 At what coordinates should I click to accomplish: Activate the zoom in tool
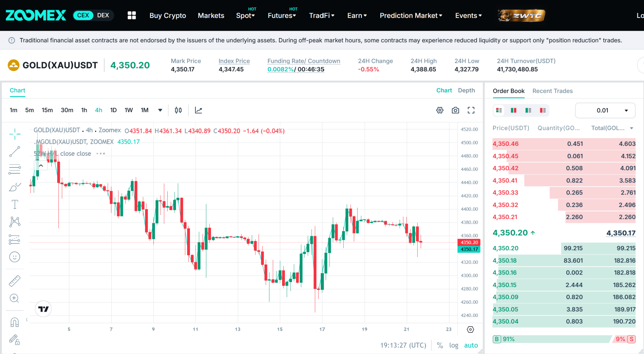pyautogui.click(x=14, y=298)
